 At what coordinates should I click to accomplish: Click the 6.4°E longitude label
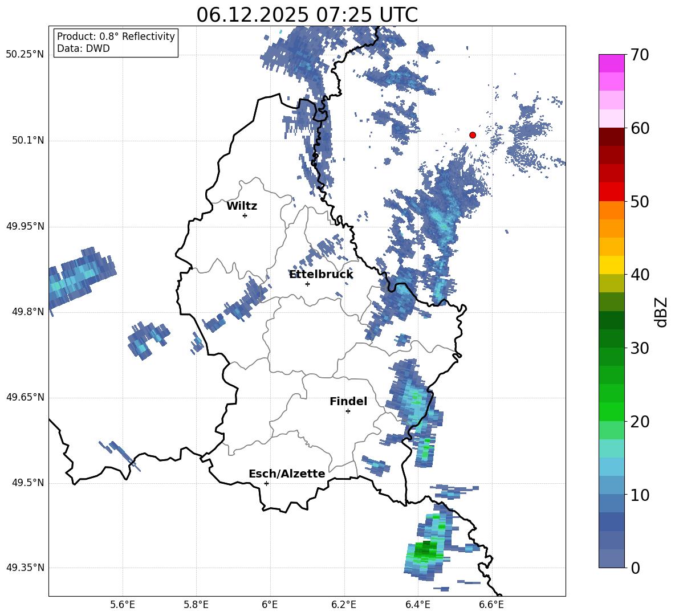[x=417, y=605]
